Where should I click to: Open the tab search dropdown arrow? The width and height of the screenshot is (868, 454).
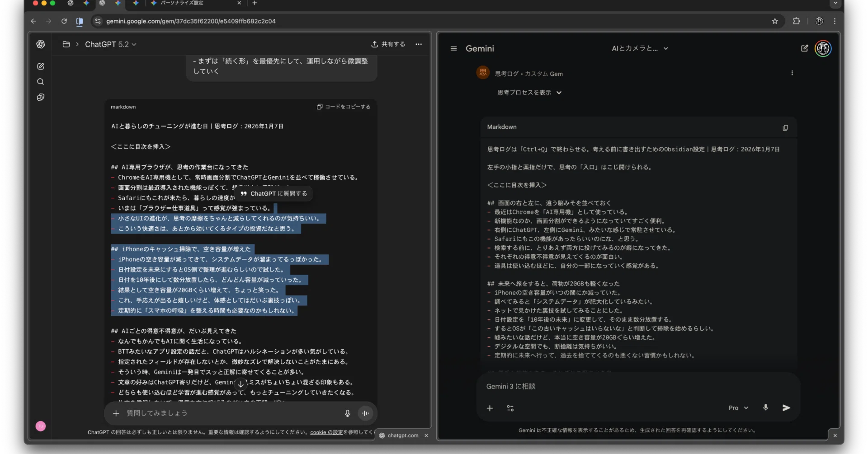[835, 3]
